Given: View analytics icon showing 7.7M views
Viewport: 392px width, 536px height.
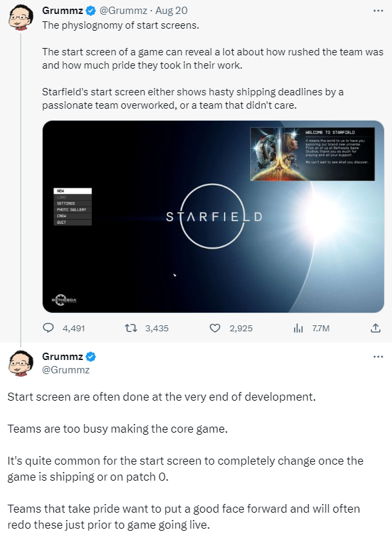Looking at the screenshot, I should [x=298, y=328].
